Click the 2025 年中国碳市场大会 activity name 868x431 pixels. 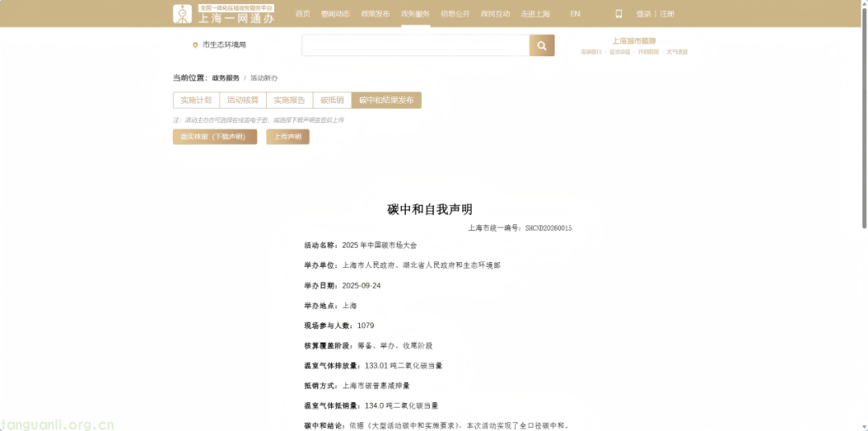(379, 245)
